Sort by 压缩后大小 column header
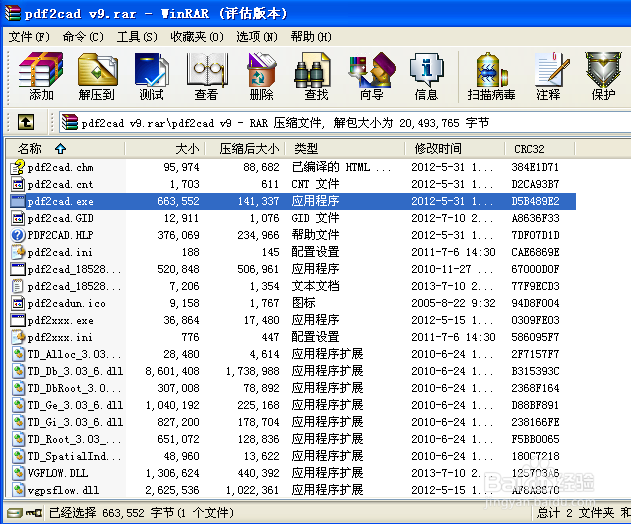The height and width of the screenshot is (524, 631). coord(245,149)
